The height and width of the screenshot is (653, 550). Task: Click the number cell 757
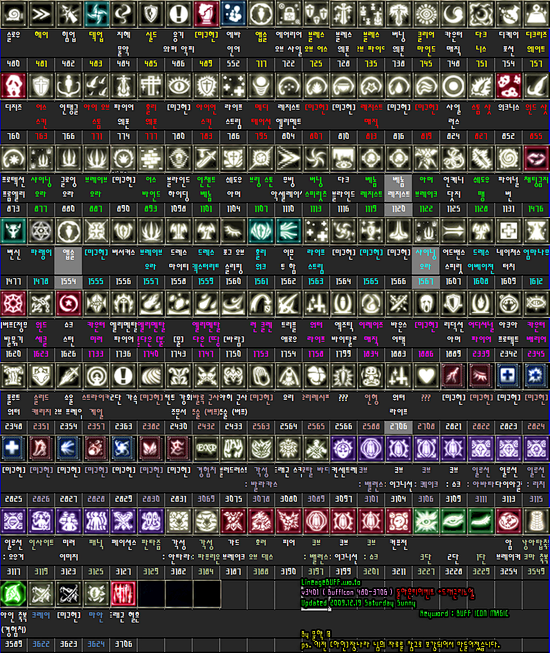[536, 64]
